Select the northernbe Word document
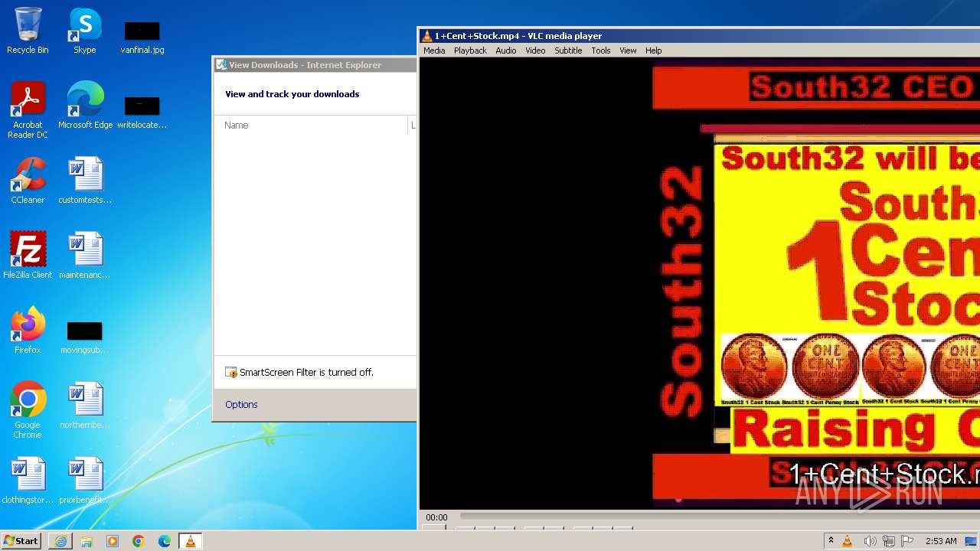The image size is (980, 551). pos(85,406)
